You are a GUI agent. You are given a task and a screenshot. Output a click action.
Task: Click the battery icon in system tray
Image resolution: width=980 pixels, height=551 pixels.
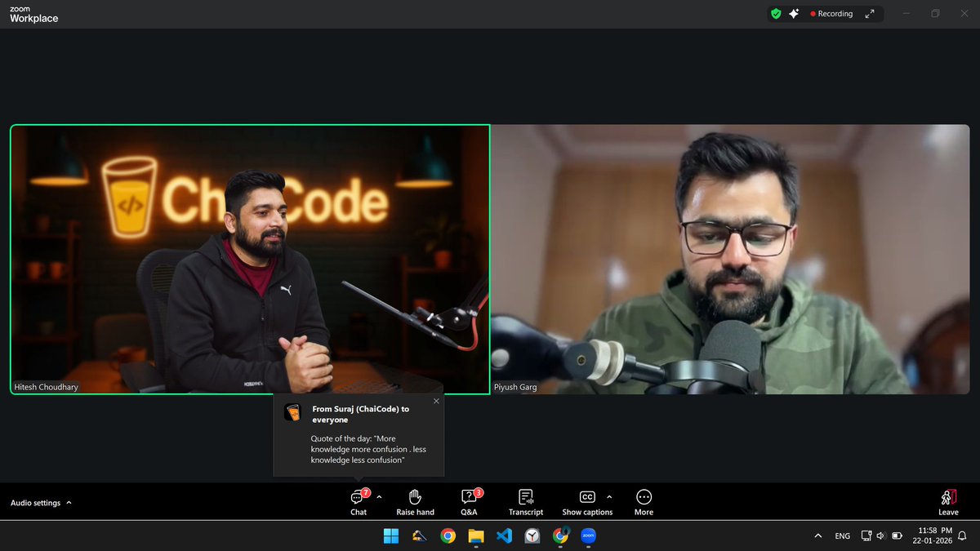click(897, 536)
